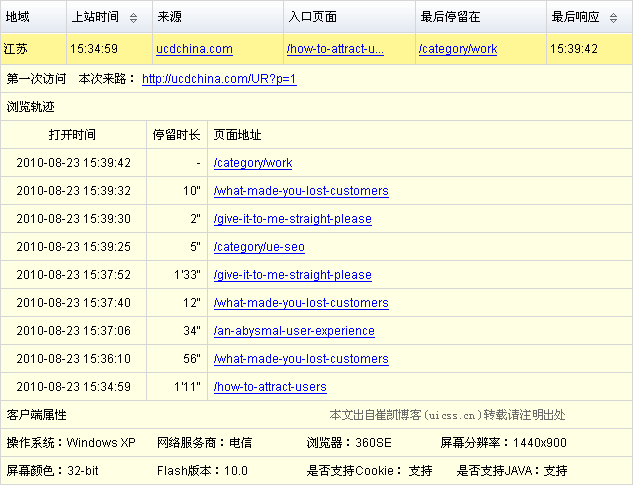Open the /an-abysmal-user-experience link

pyautogui.click(x=294, y=331)
